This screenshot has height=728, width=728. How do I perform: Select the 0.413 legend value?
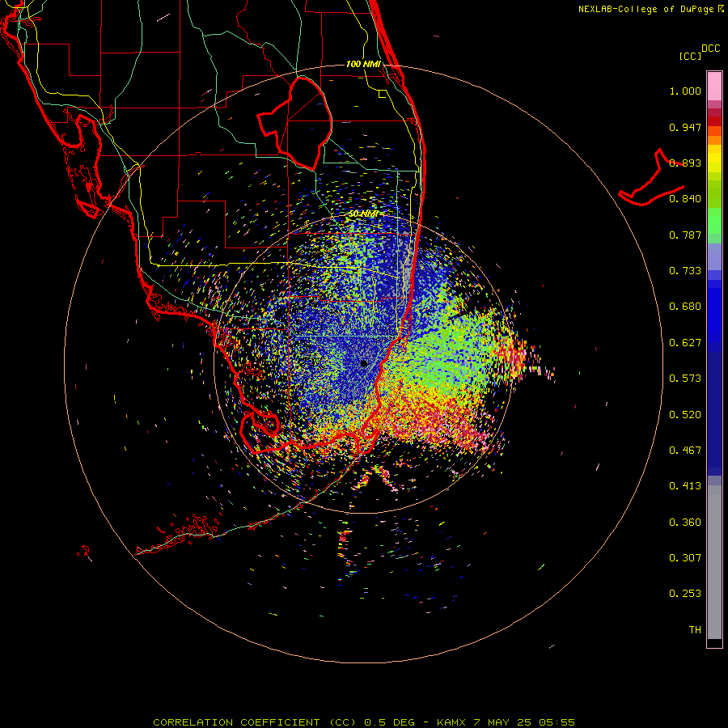point(685,486)
